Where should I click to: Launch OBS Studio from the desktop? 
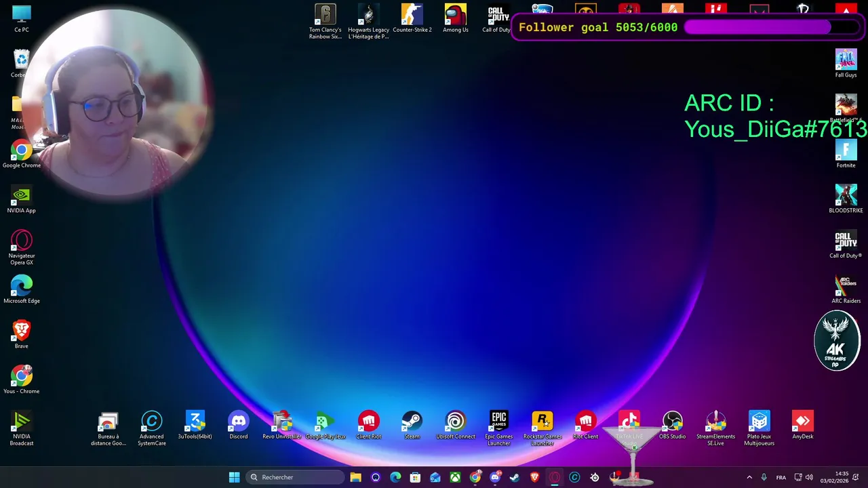673,426
